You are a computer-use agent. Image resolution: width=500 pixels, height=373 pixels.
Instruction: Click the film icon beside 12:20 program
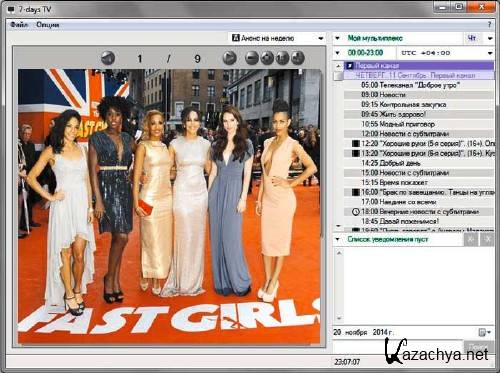(356, 143)
